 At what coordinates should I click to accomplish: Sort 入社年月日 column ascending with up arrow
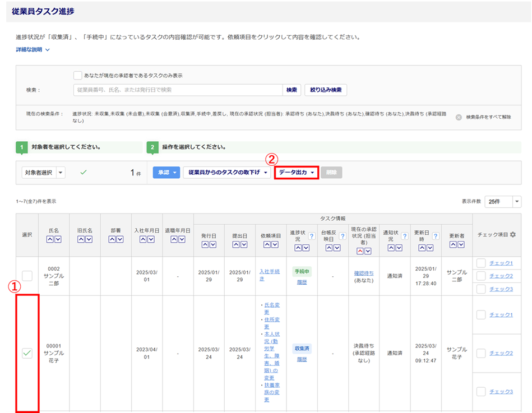click(x=143, y=239)
